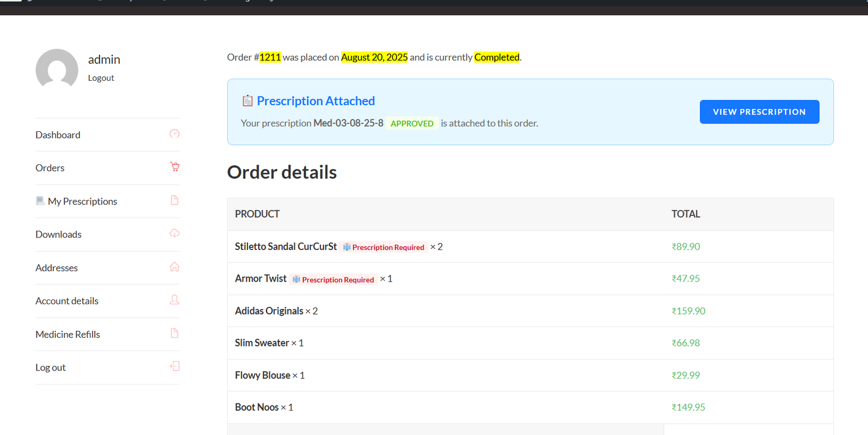Open My Prescriptions page

click(x=82, y=201)
